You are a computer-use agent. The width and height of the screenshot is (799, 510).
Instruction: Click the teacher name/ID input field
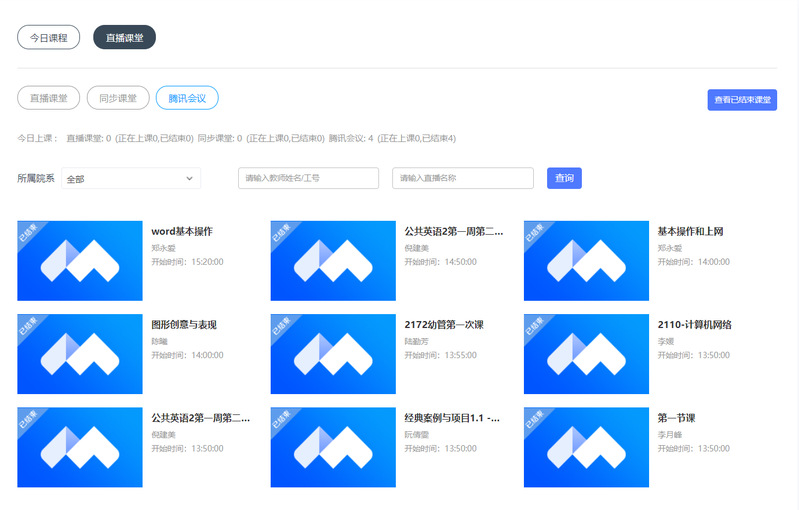308,178
